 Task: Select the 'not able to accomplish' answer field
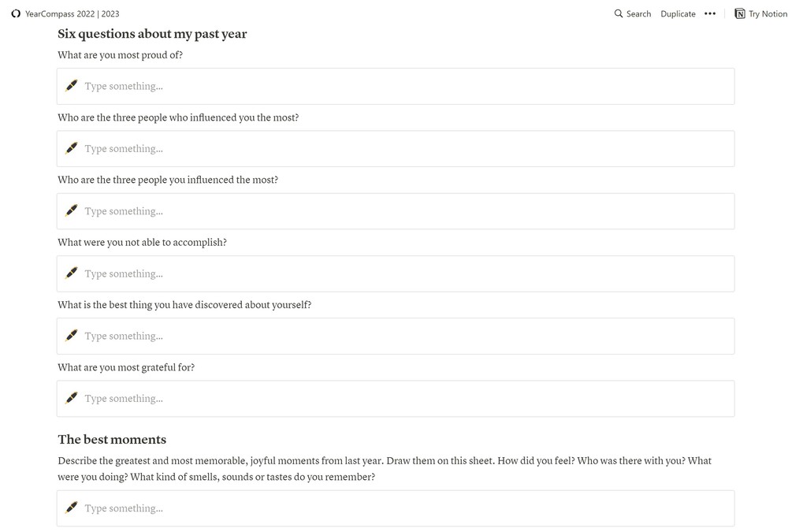coord(394,273)
